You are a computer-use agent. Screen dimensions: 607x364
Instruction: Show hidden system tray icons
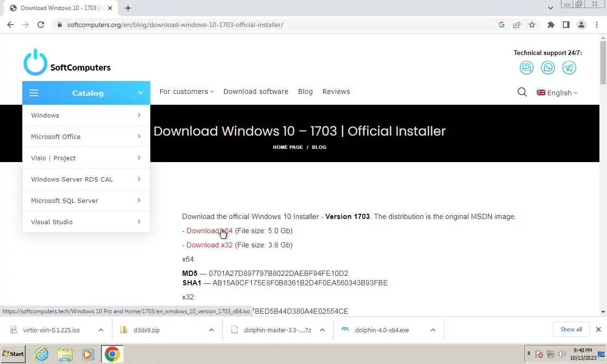click(x=529, y=354)
